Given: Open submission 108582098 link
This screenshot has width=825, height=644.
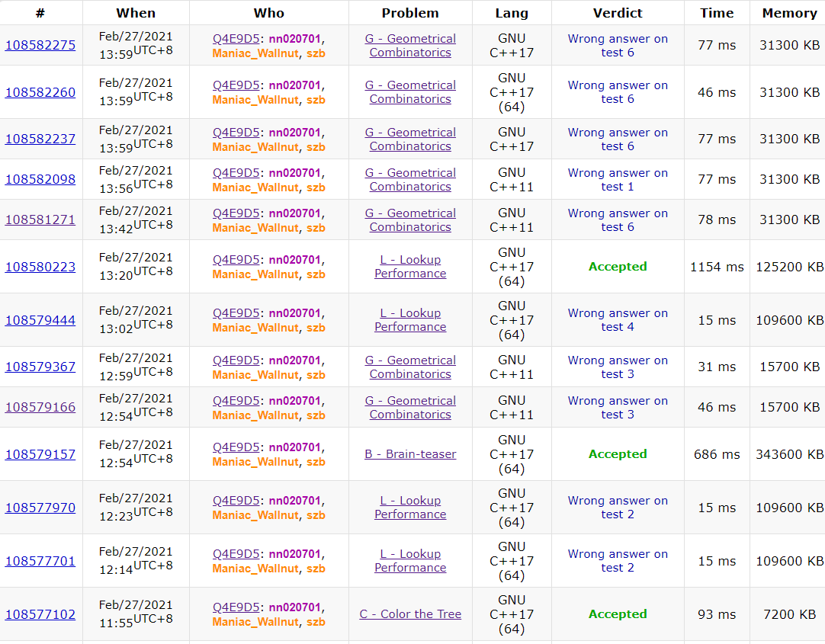Looking at the screenshot, I should (x=40, y=179).
